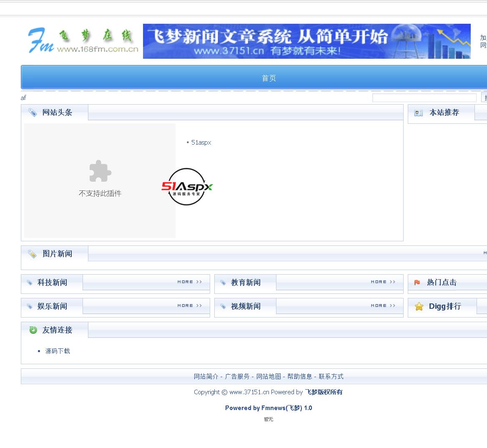
Task: Select the 热门点击 heading
Action: 442,282
